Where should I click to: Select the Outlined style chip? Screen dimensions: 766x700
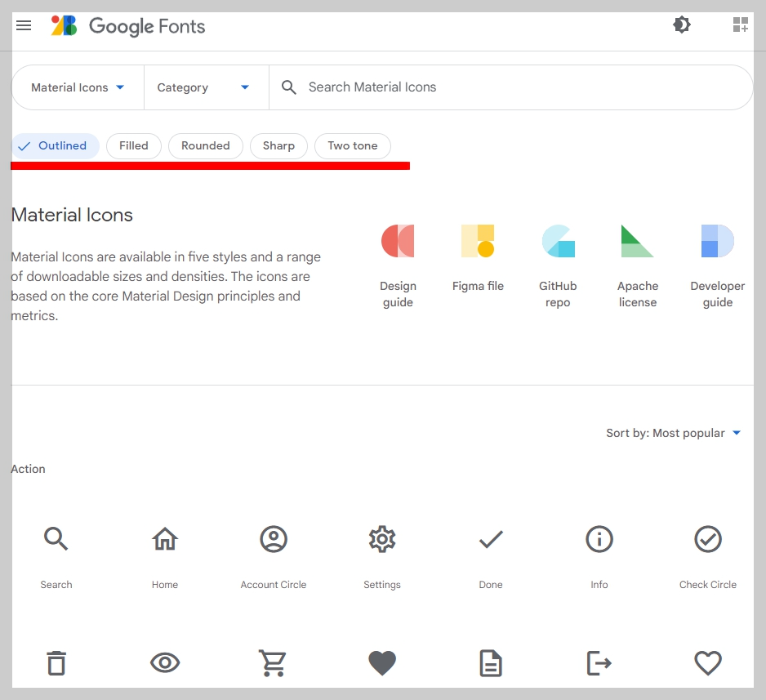tap(56, 145)
